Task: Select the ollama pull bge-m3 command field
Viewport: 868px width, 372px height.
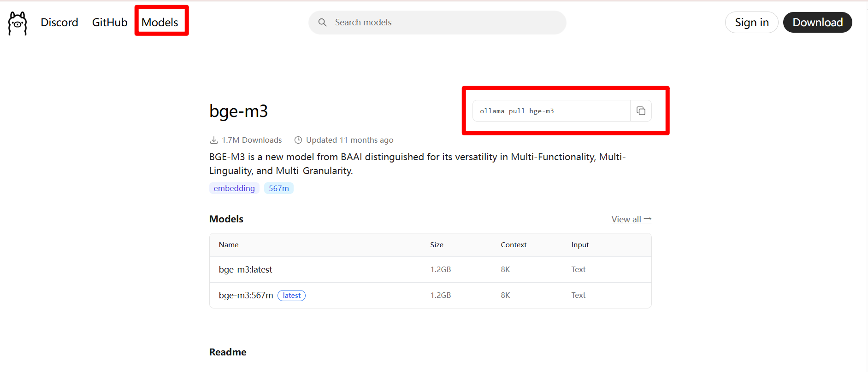Action: 551,111
